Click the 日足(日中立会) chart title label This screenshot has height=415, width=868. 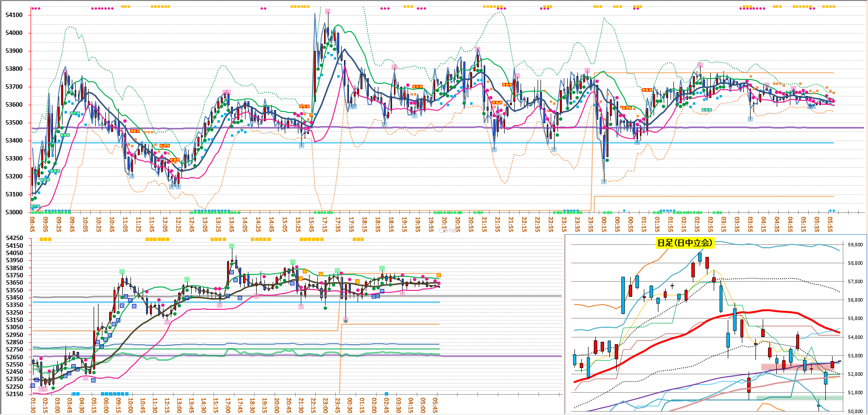[685, 243]
